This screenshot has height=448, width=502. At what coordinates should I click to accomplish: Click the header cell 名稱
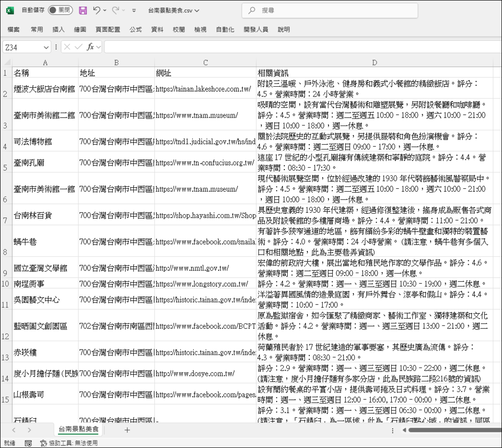click(x=45, y=73)
